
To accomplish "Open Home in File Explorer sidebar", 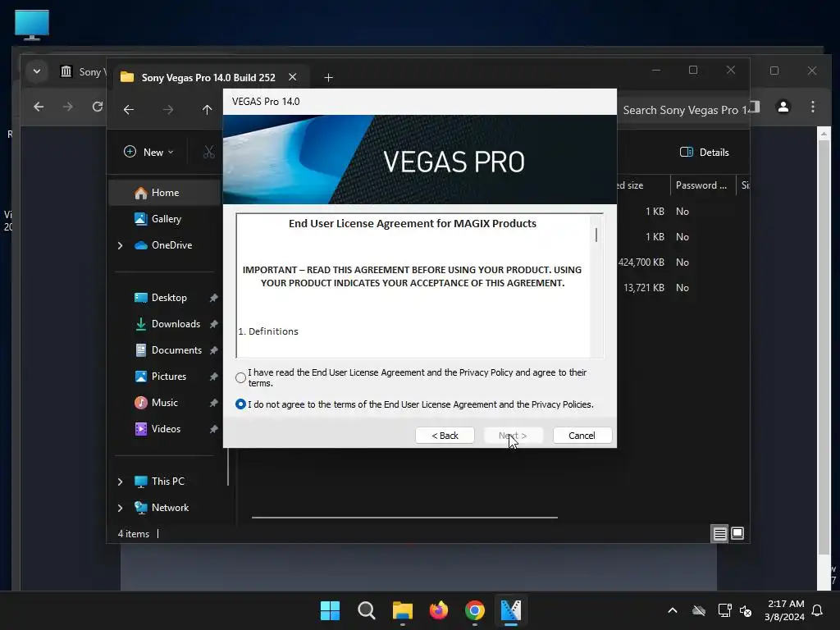I will coord(164,193).
